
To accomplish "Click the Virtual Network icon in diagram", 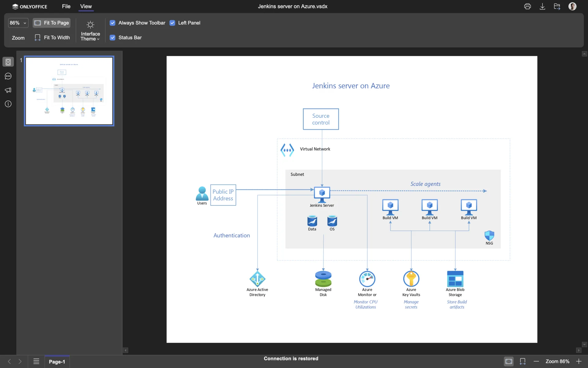I will (x=287, y=150).
